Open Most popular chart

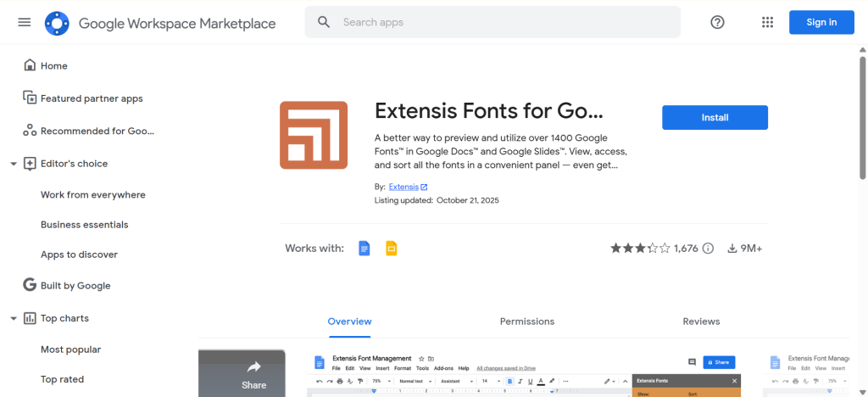pyautogui.click(x=71, y=350)
